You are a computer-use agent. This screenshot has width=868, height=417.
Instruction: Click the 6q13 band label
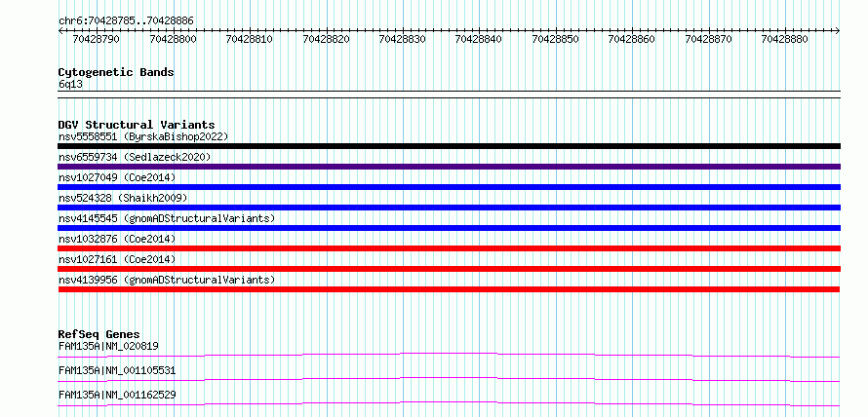(x=70, y=85)
